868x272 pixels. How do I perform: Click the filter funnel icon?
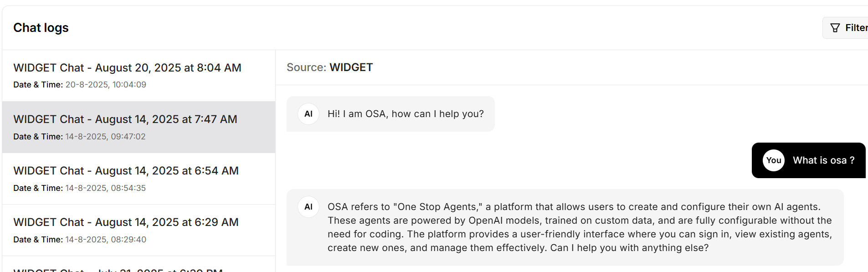[835, 27]
